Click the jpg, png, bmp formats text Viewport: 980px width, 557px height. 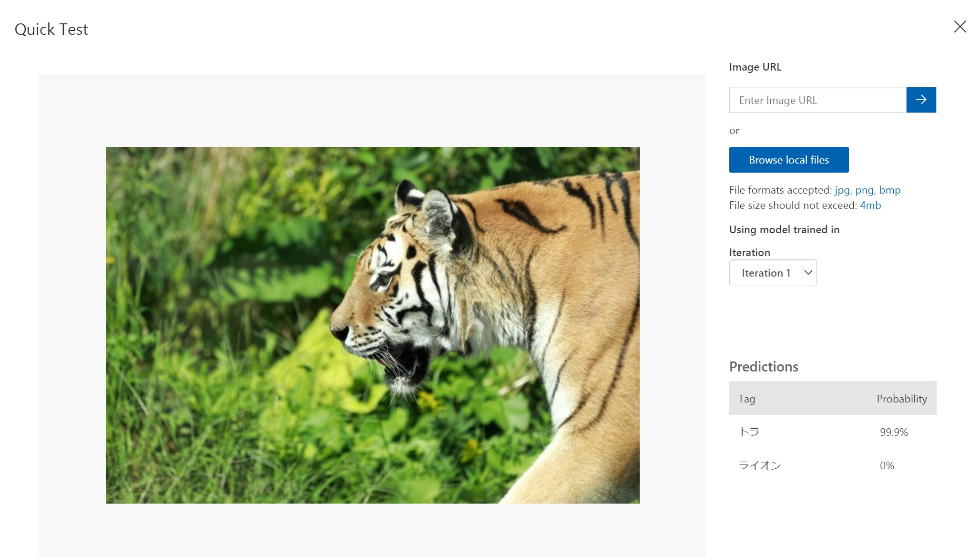(x=868, y=190)
